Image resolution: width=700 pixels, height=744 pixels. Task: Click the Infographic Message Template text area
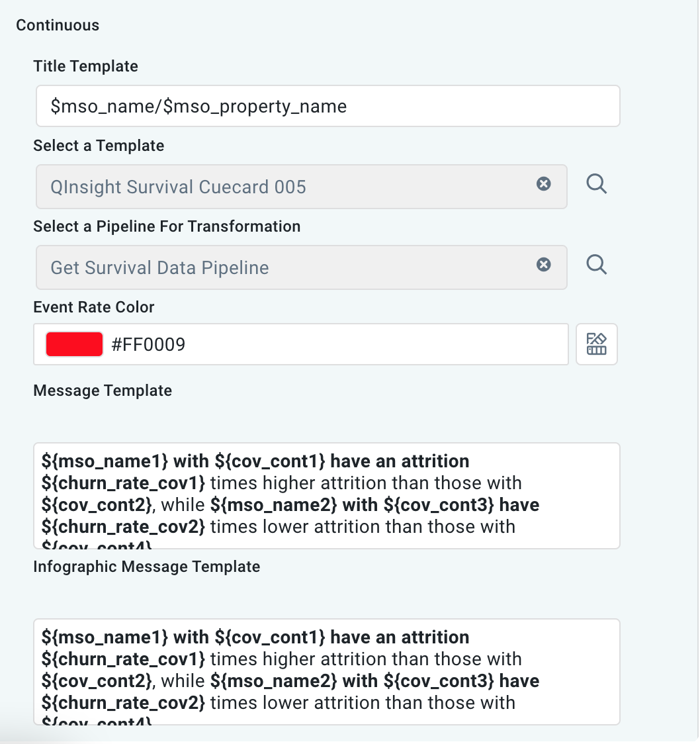[327, 671]
